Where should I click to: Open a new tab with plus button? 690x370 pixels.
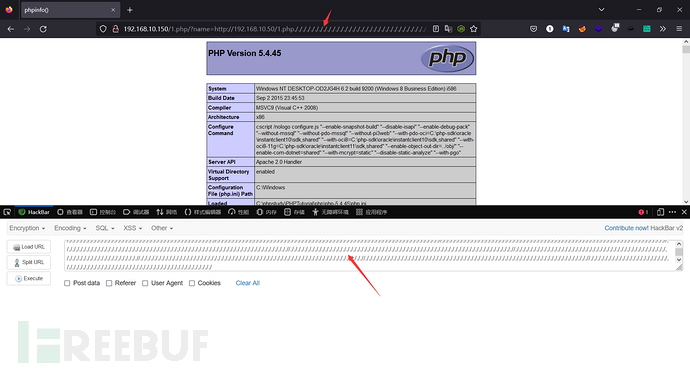pyautogui.click(x=130, y=10)
